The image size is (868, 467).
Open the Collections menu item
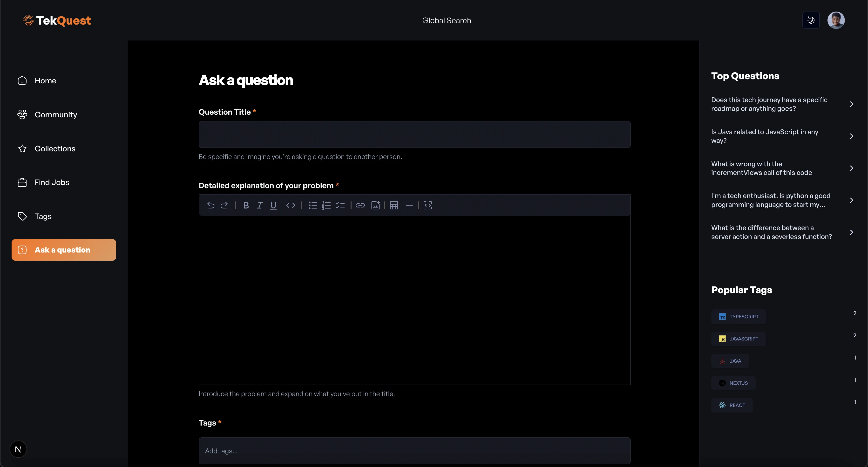[x=64, y=148]
